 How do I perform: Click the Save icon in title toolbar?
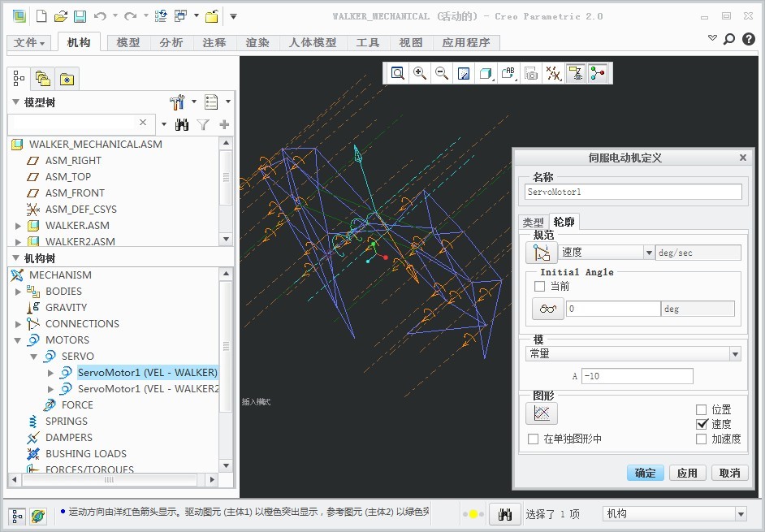pos(80,16)
